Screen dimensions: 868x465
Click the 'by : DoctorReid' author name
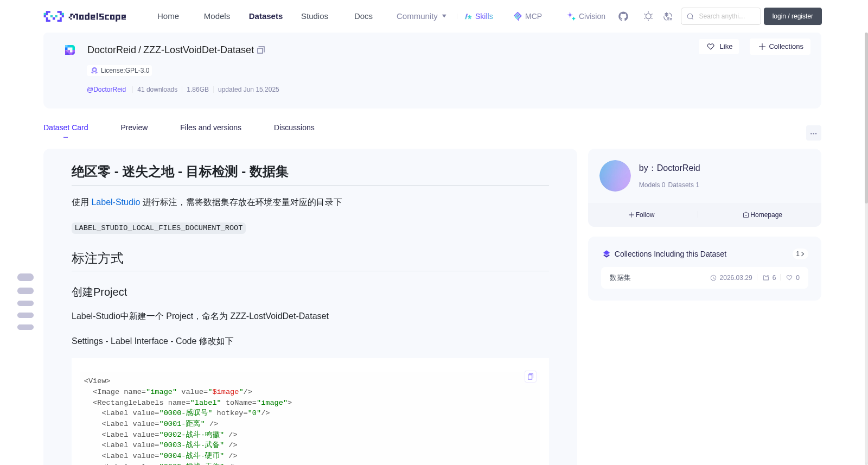(669, 168)
